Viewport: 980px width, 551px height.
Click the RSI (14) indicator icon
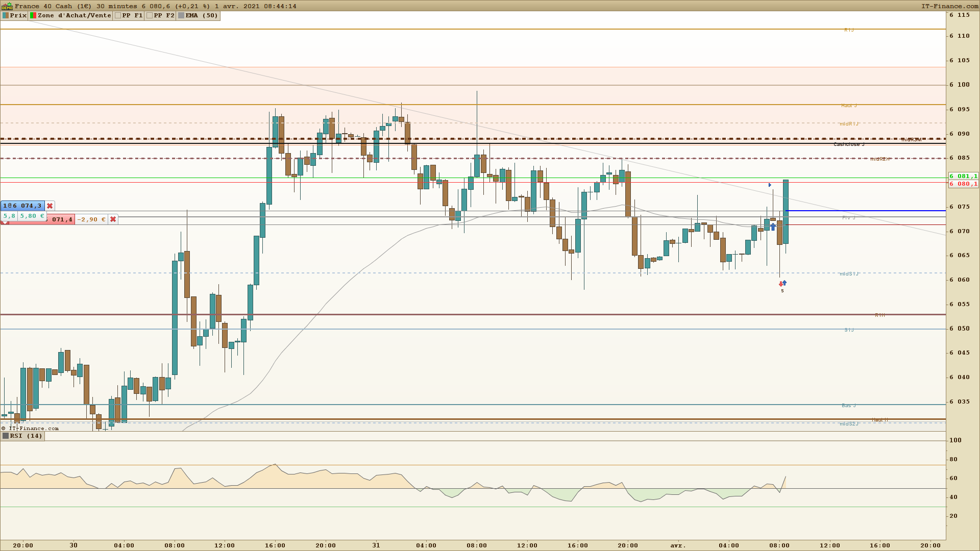point(6,436)
